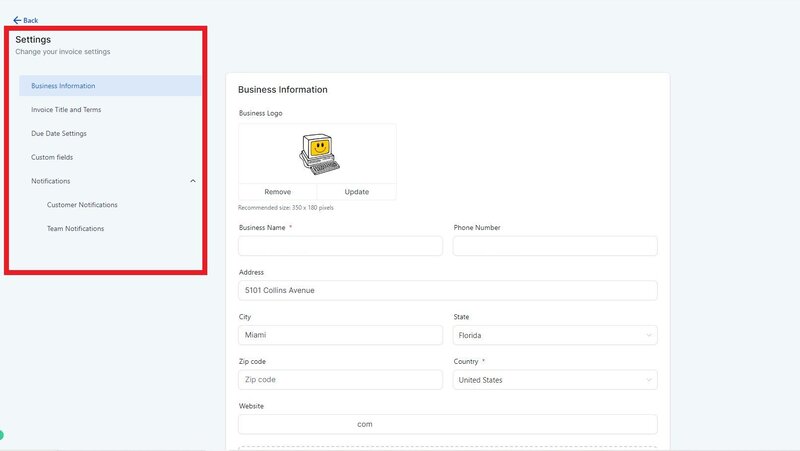The image size is (800, 451).
Task: Click the Website input field
Action: pos(447,424)
